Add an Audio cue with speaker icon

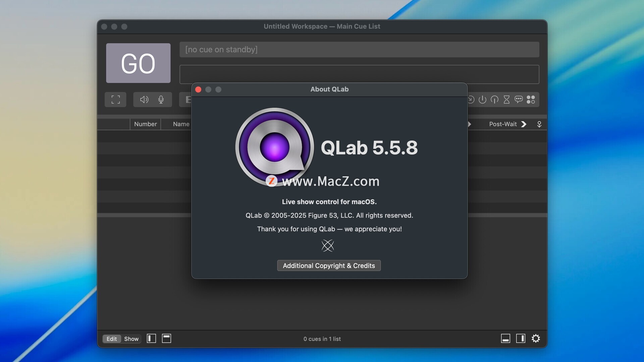pos(144,100)
